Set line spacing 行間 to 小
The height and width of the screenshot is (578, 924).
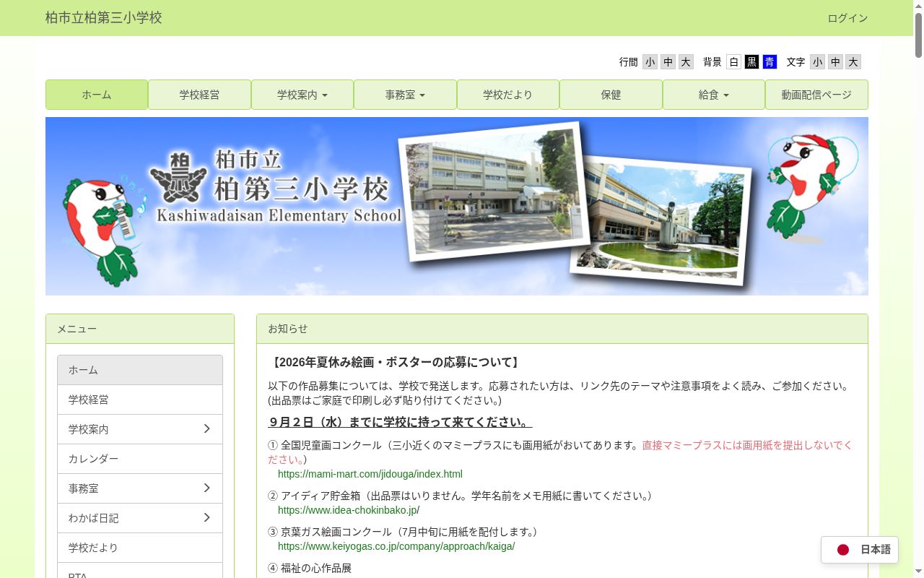[x=650, y=62]
